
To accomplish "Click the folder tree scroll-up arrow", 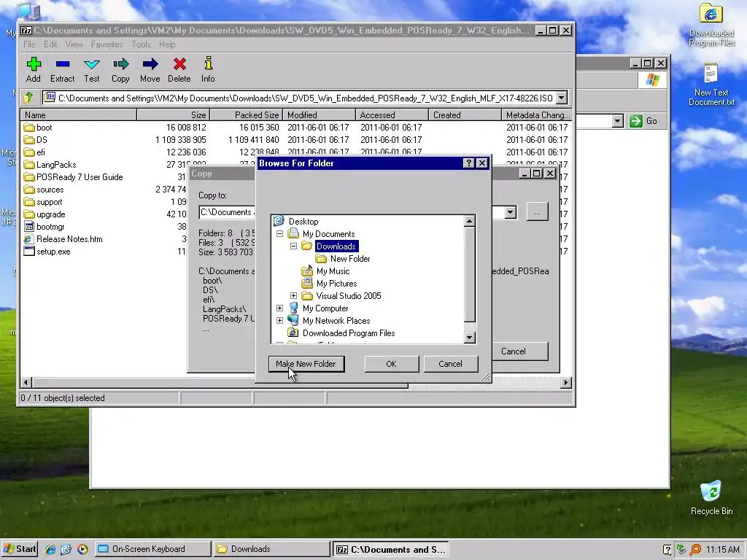I will coord(469,221).
